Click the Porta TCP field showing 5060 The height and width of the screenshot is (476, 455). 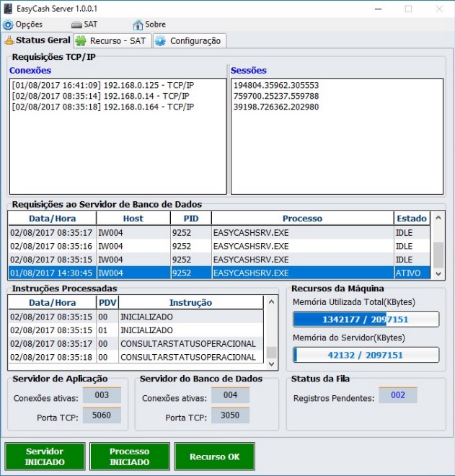101,416
